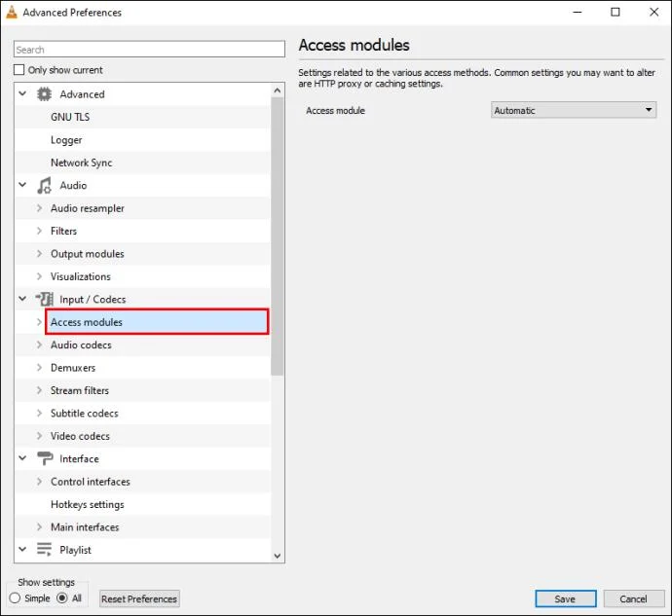Expand the Visualizations node
The height and width of the screenshot is (616, 672).
coord(39,276)
